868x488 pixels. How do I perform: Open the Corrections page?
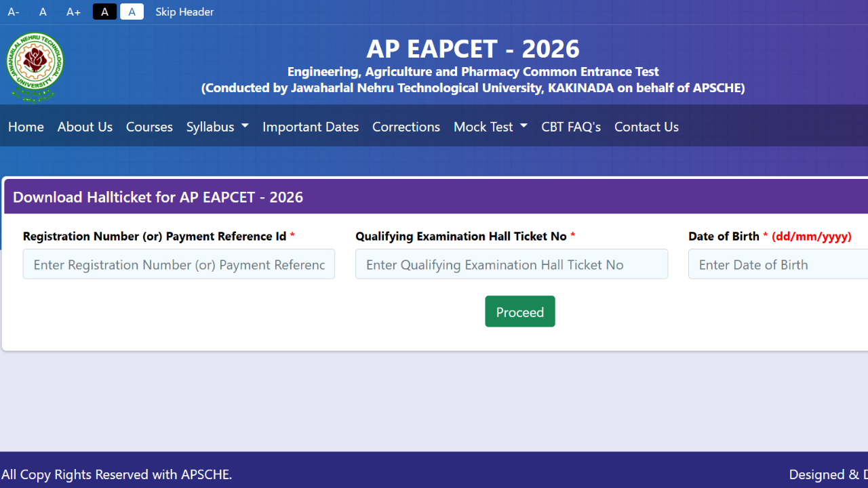tap(406, 127)
